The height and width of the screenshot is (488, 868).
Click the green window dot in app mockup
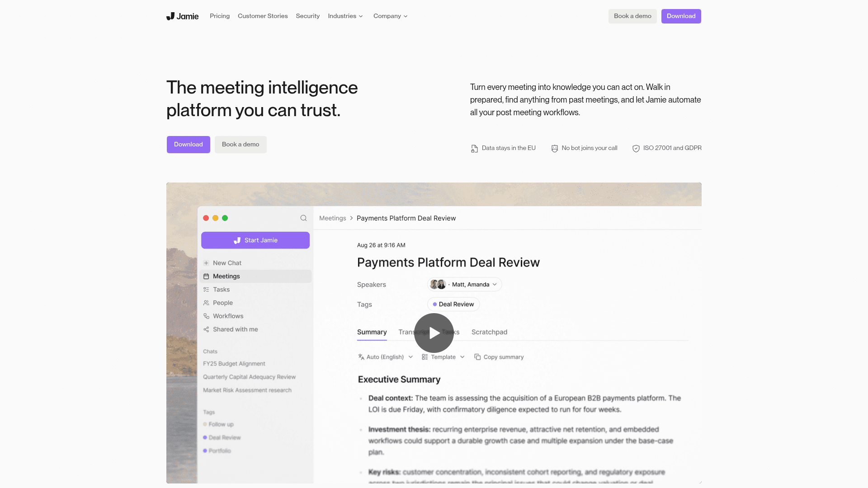pyautogui.click(x=225, y=218)
